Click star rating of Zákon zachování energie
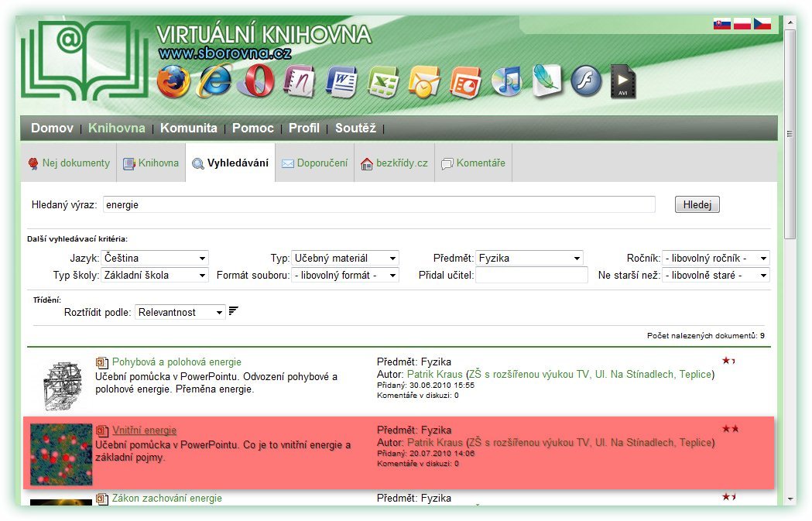This screenshot has width=812, height=521. click(729, 497)
